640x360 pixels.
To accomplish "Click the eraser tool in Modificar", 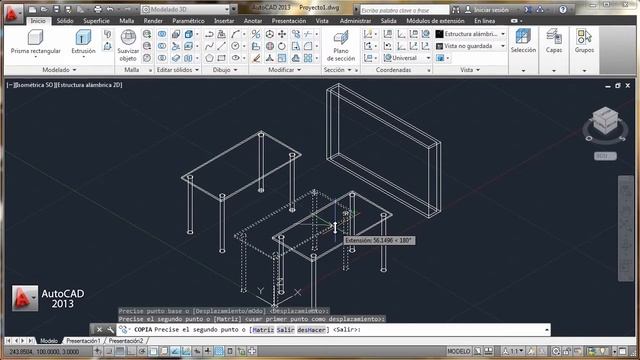I will 256,58.
